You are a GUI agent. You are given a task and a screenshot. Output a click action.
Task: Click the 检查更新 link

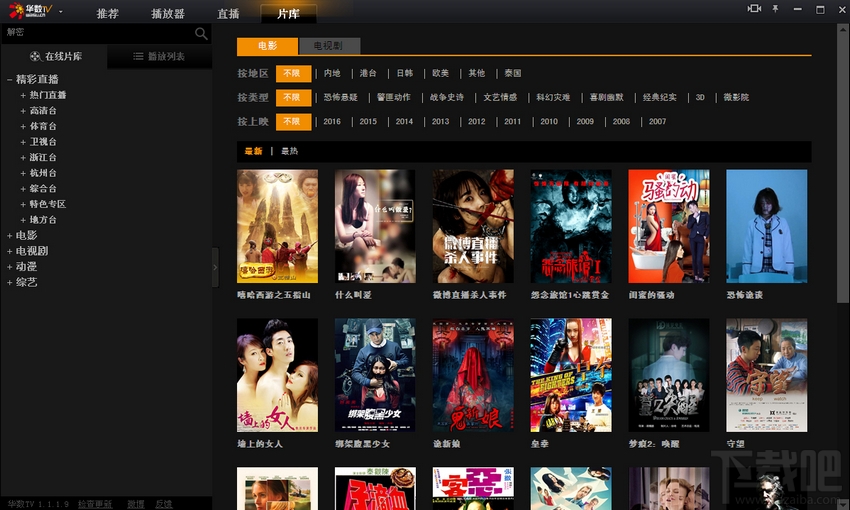point(95,504)
